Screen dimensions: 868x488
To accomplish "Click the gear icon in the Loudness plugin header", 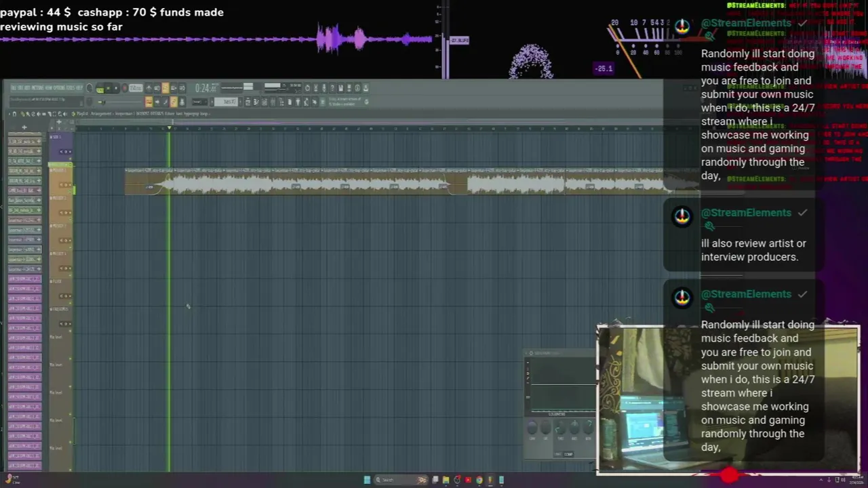I will 531,353.
